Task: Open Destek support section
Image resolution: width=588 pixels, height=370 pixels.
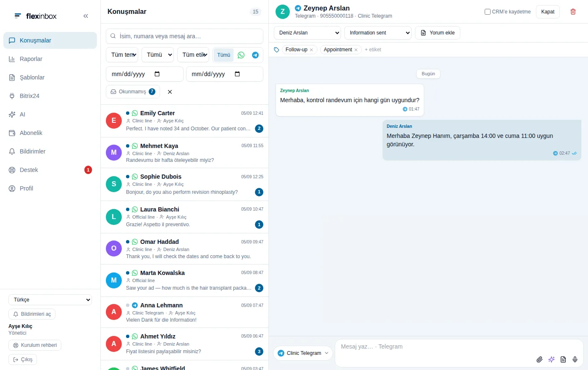Action: (x=50, y=170)
